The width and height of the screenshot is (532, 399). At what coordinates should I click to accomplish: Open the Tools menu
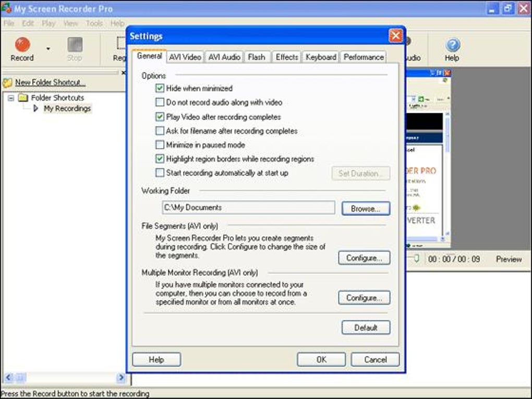point(94,23)
